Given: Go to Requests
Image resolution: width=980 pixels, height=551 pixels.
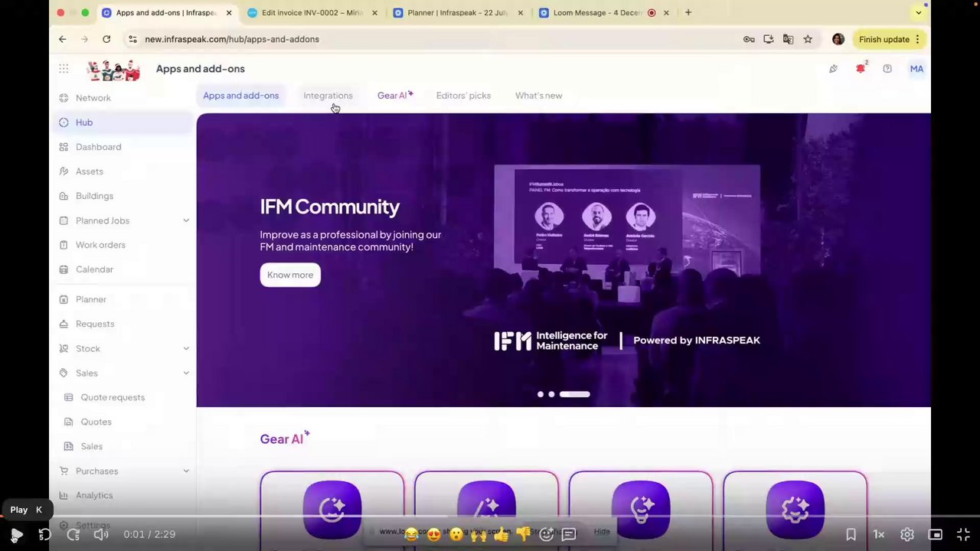Looking at the screenshot, I should (95, 324).
